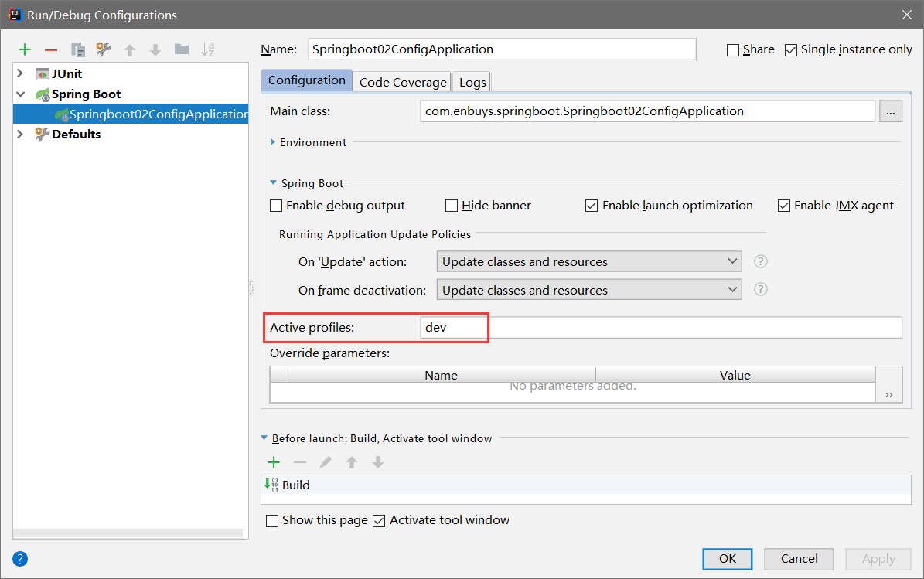Screen dimensions: 924x579
Task: Check Show this page
Action: click(x=272, y=521)
